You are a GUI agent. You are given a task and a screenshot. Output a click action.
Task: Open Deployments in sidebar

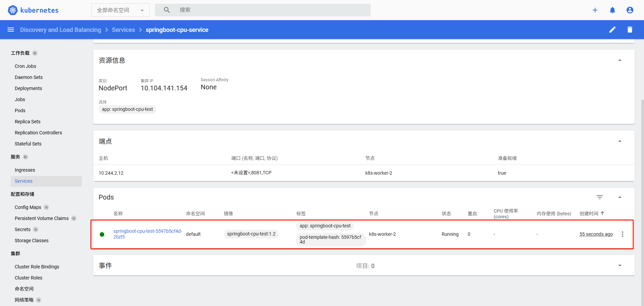[28, 88]
